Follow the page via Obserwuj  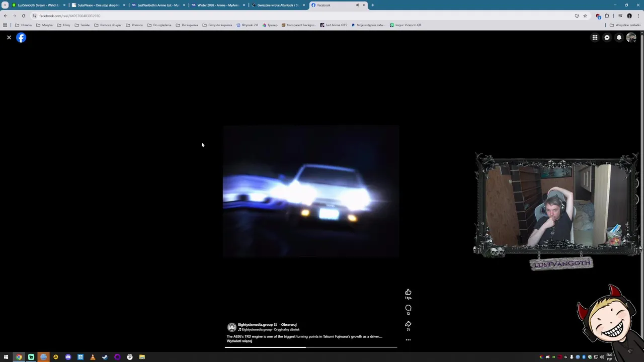pyautogui.click(x=289, y=325)
